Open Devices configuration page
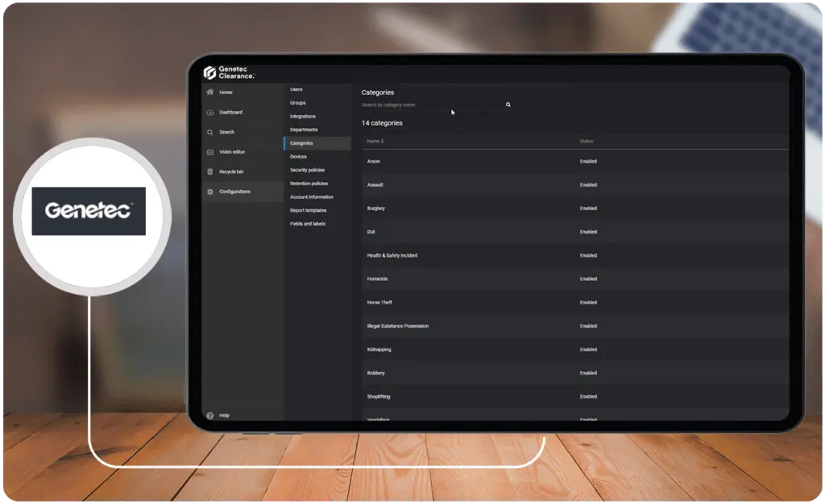Screen dimensions: 825x504 click(x=298, y=157)
